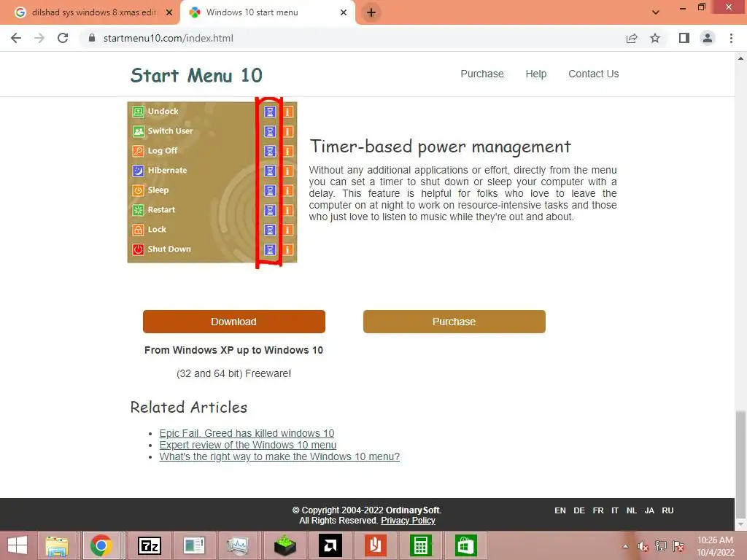This screenshot has width=747, height=560.
Task: Open the system monitor taskbar icon
Action: [238, 545]
